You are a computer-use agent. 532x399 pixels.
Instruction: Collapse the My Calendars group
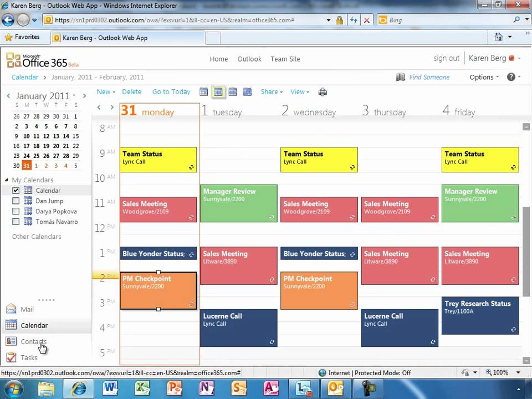[x=7, y=180]
